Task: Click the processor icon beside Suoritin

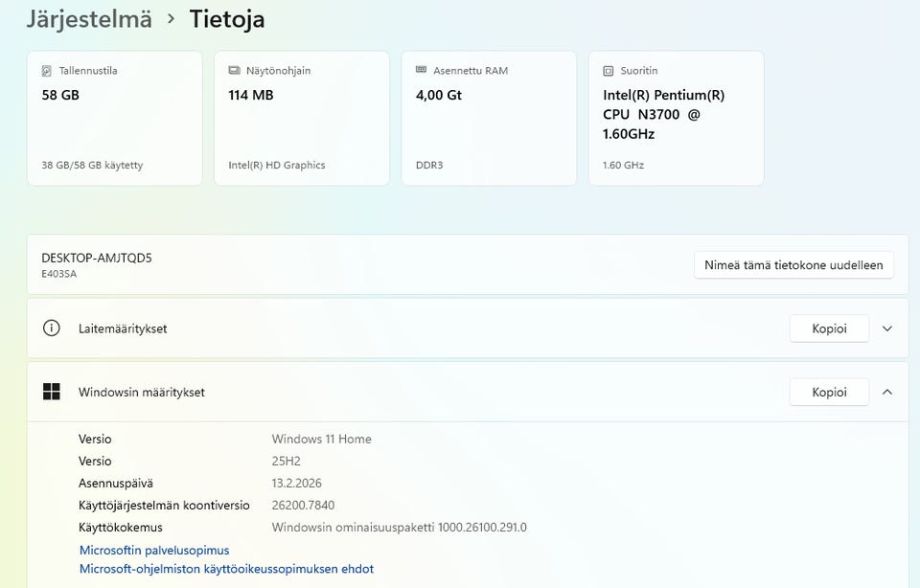Action: point(609,71)
